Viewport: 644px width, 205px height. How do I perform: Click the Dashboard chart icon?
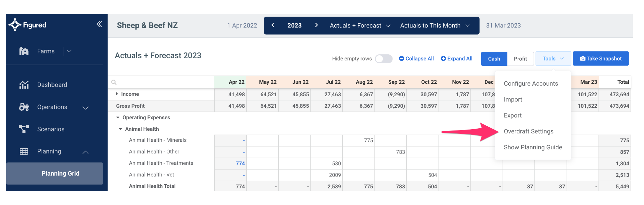pos(24,85)
